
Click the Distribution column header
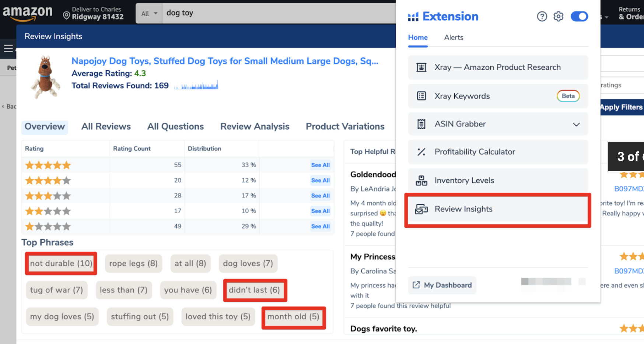pos(204,149)
